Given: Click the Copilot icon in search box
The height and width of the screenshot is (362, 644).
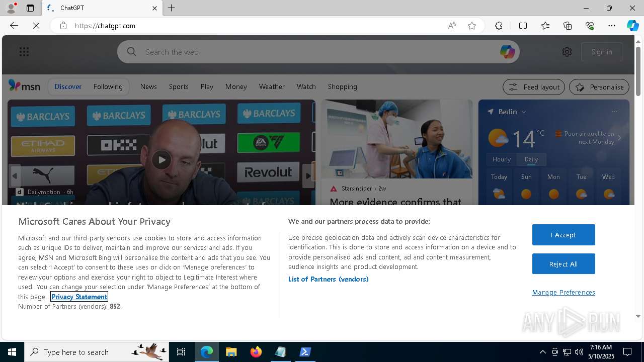Looking at the screenshot, I should (507, 52).
